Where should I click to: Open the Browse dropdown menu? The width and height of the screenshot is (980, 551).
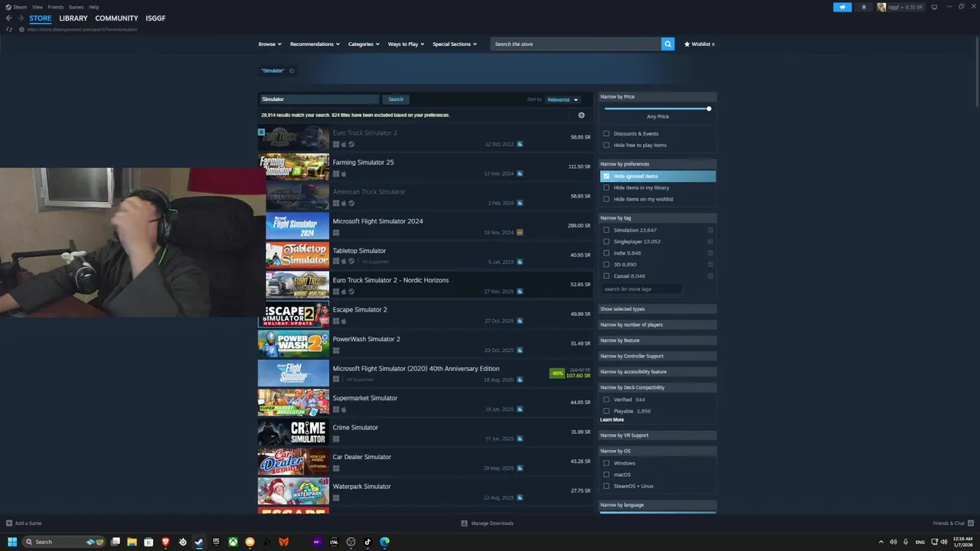tap(269, 44)
